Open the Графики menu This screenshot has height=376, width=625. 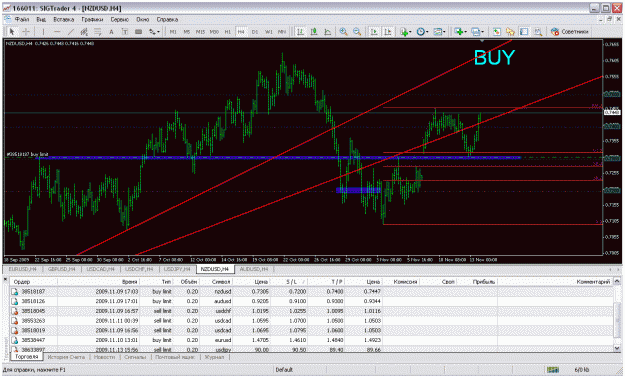tap(92, 19)
